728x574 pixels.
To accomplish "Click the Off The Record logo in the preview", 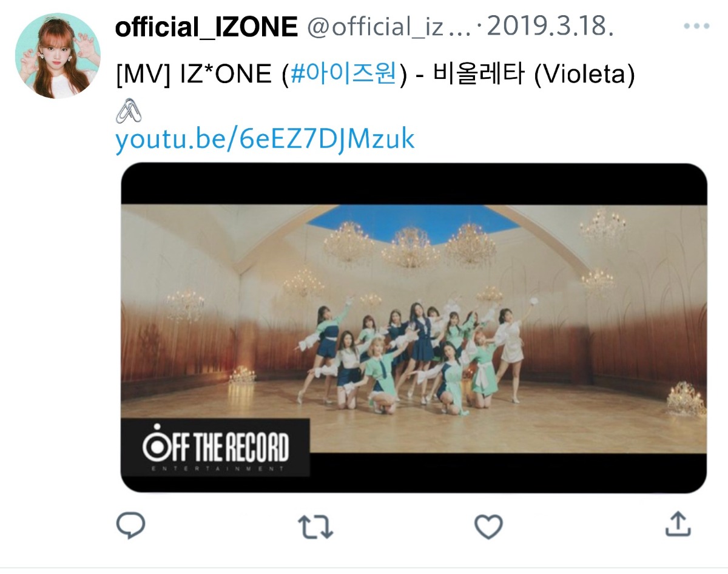I will 216,448.
